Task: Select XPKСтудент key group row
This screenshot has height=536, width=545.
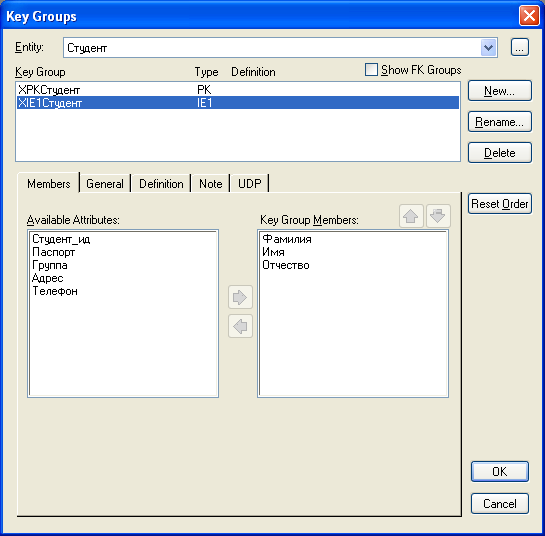Action: 238,90
